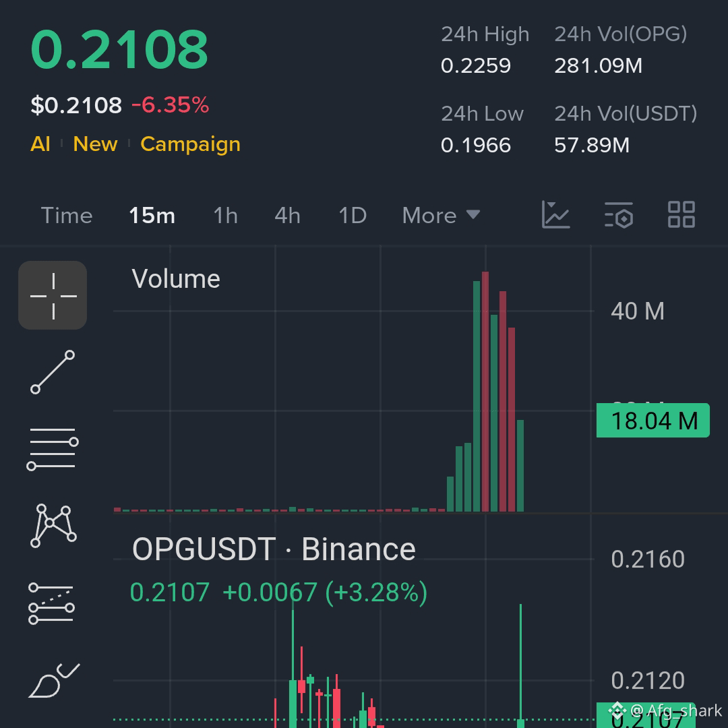Click the 0.2160 price axis label
The width and height of the screenshot is (728, 728).
648,559
